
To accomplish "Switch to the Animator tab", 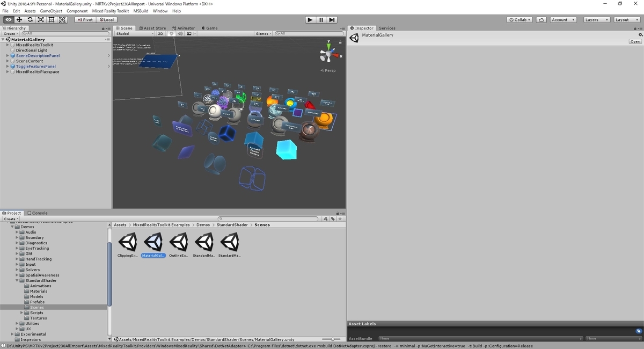I will click(184, 28).
